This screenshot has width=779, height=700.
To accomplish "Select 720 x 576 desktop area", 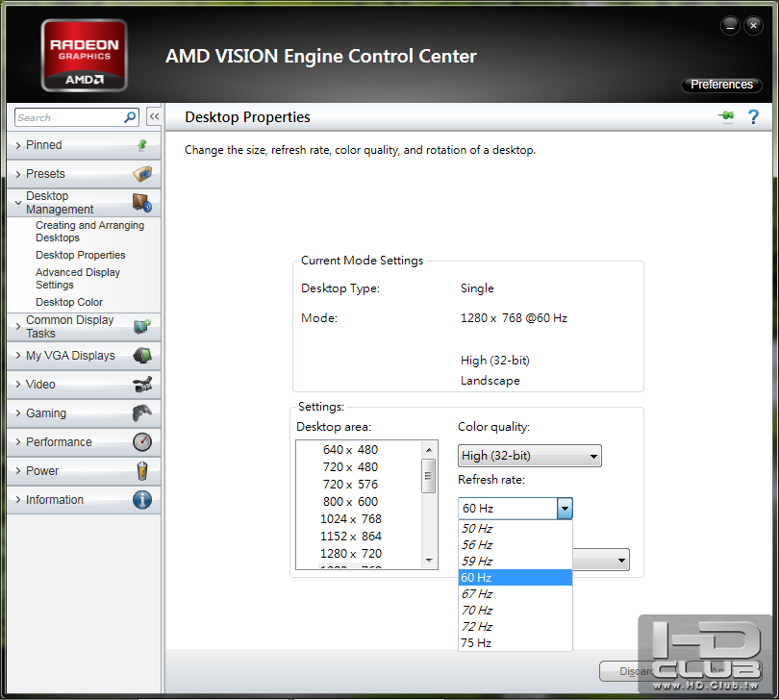I will 350,485.
